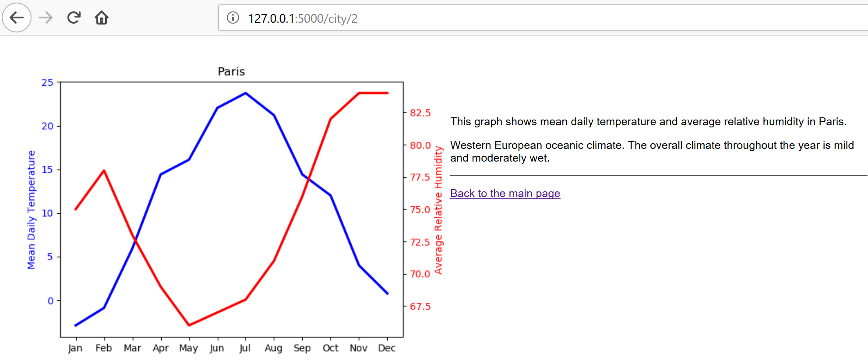
Task: Click the 'Sep' month label
Action: [302, 348]
